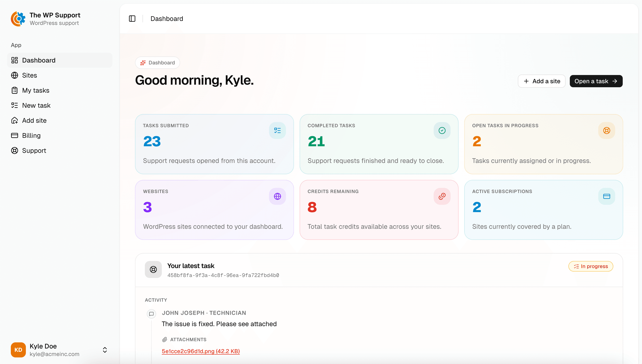Open My tasks page
Screen dimensions: 642x364
click(60, 90)
